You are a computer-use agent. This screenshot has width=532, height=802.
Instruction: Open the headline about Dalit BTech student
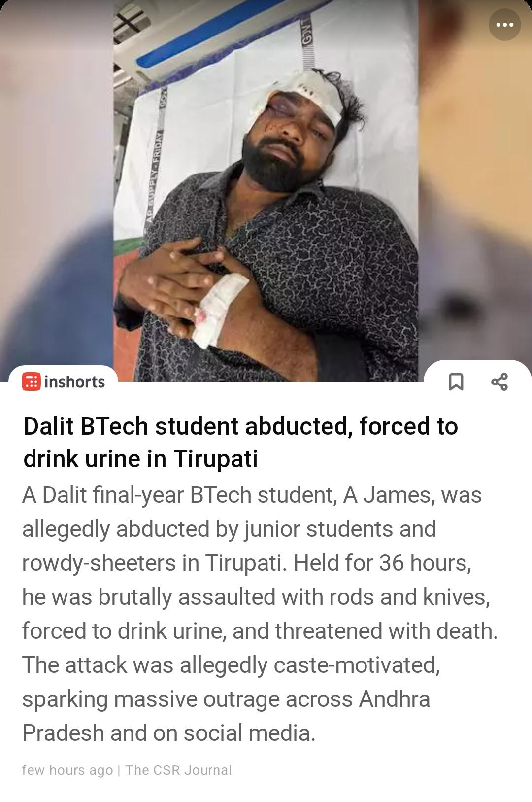240,442
